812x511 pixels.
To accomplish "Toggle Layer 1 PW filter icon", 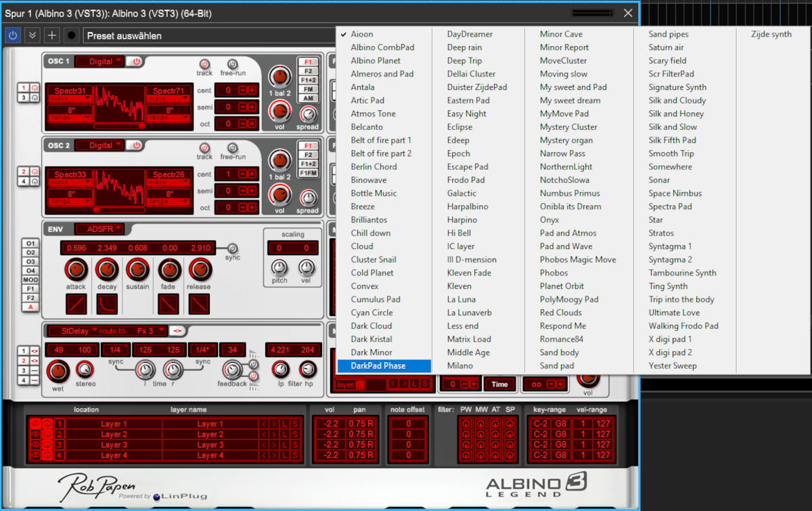I will (x=466, y=424).
